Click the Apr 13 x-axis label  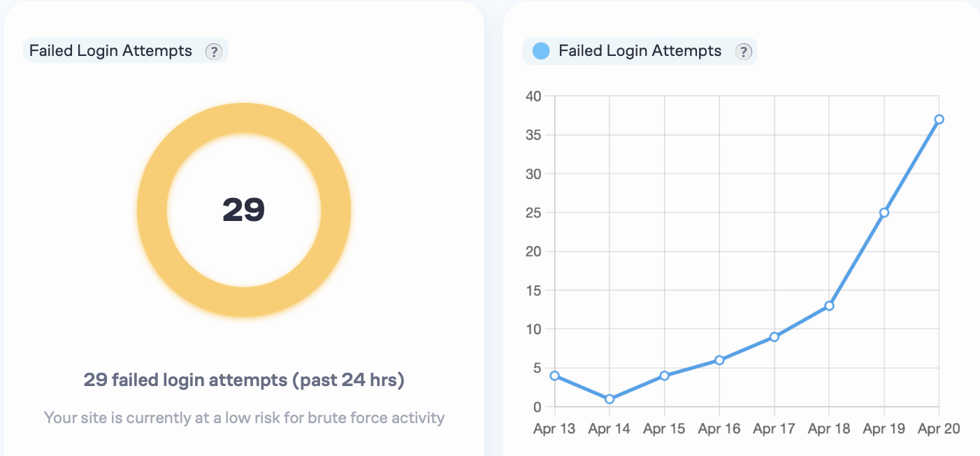pos(554,428)
